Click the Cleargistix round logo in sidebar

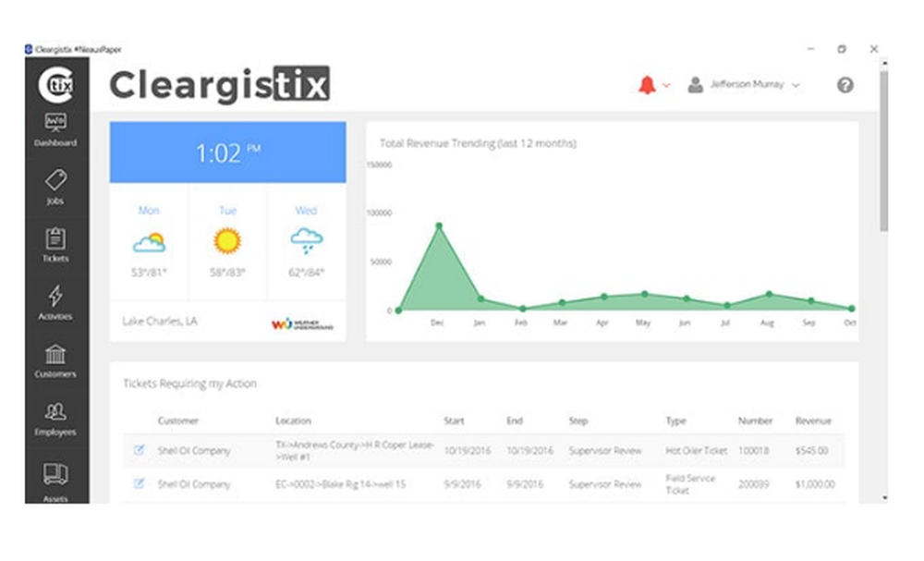55,85
